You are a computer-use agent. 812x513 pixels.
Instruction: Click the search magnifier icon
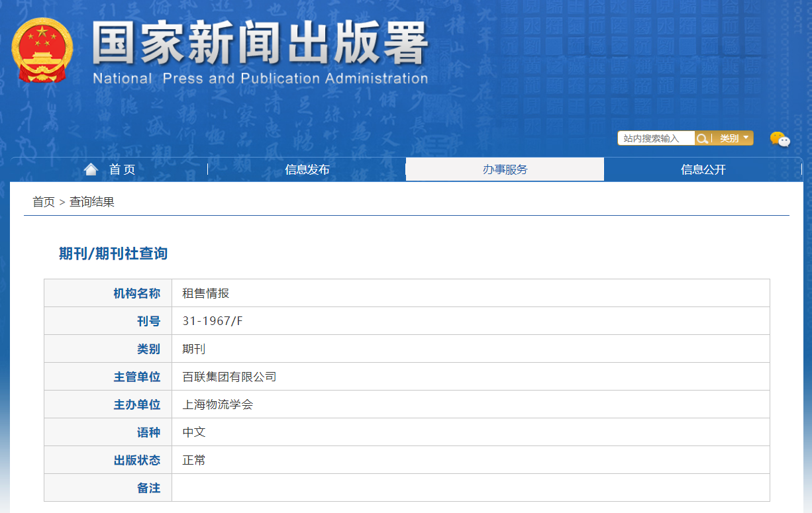tap(702, 138)
